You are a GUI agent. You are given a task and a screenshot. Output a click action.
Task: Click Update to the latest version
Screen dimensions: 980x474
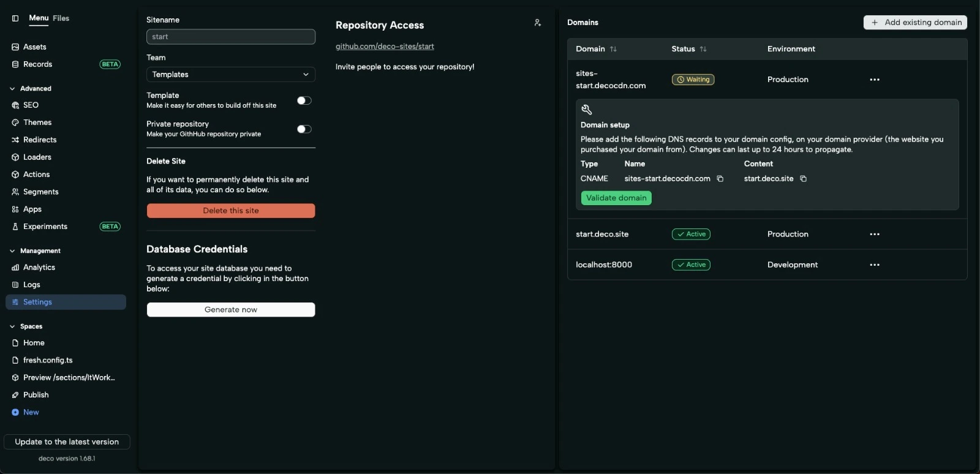pos(67,442)
